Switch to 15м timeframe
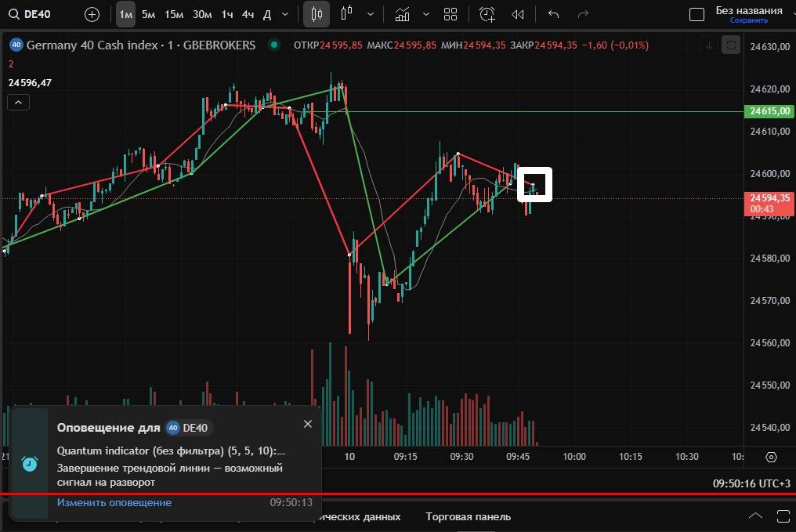Viewport: 796px width, 532px height. (174, 14)
